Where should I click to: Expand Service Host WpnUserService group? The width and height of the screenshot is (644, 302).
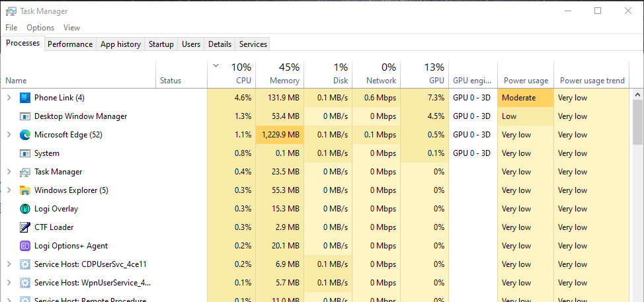point(9,283)
